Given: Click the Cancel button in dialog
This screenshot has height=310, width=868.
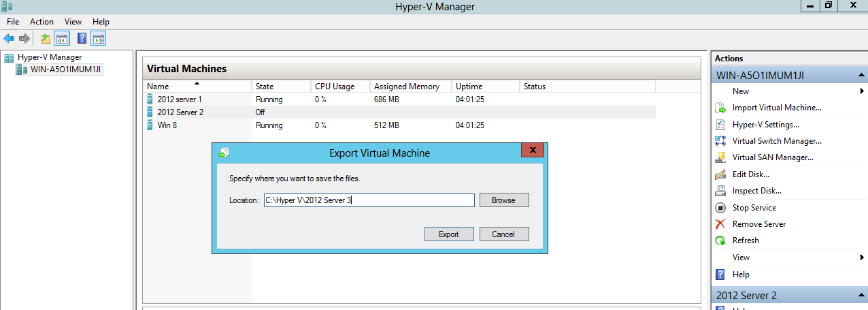Looking at the screenshot, I should [x=504, y=234].
